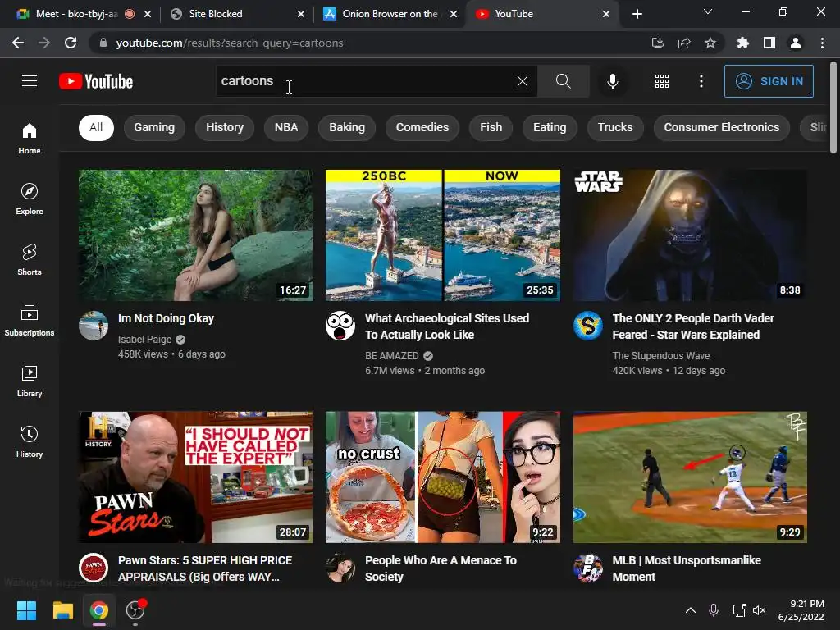The width and height of the screenshot is (840, 630).
Task: Play the no crust pizza thumbnail
Action: click(x=442, y=477)
